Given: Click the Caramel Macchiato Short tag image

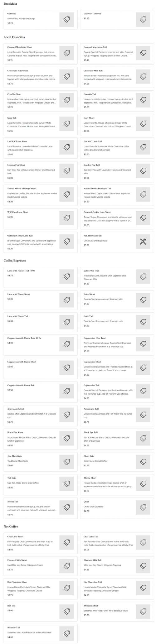Looking at the screenshot, I should (66, 53).
